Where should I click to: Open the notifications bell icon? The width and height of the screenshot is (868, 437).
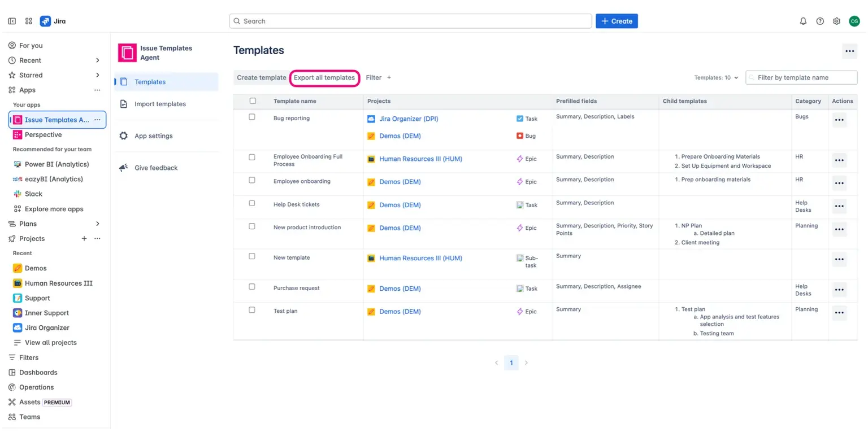click(803, 21)
